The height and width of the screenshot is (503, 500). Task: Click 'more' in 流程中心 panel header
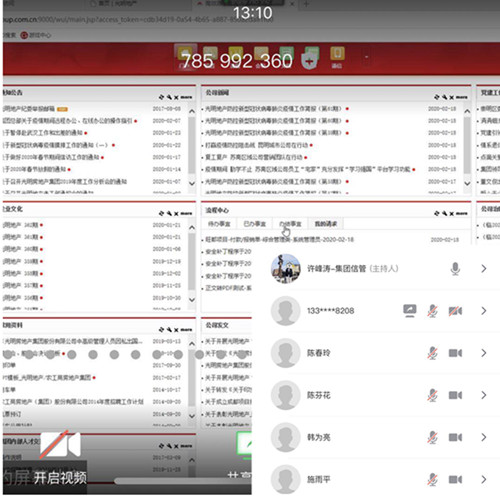(x=462, y=213)
